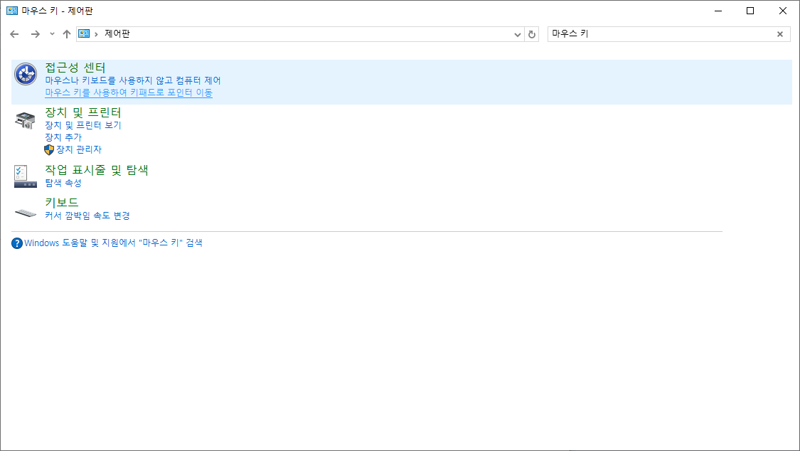Close the Control Panel window

click(x=783, y=11)
